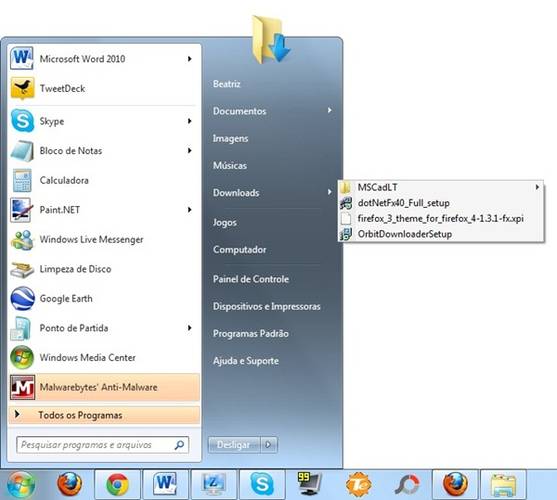The height and width of the screenshot is (500, 557).
Task: Click the orange gear taskbar icon
Action: (358, 484)
